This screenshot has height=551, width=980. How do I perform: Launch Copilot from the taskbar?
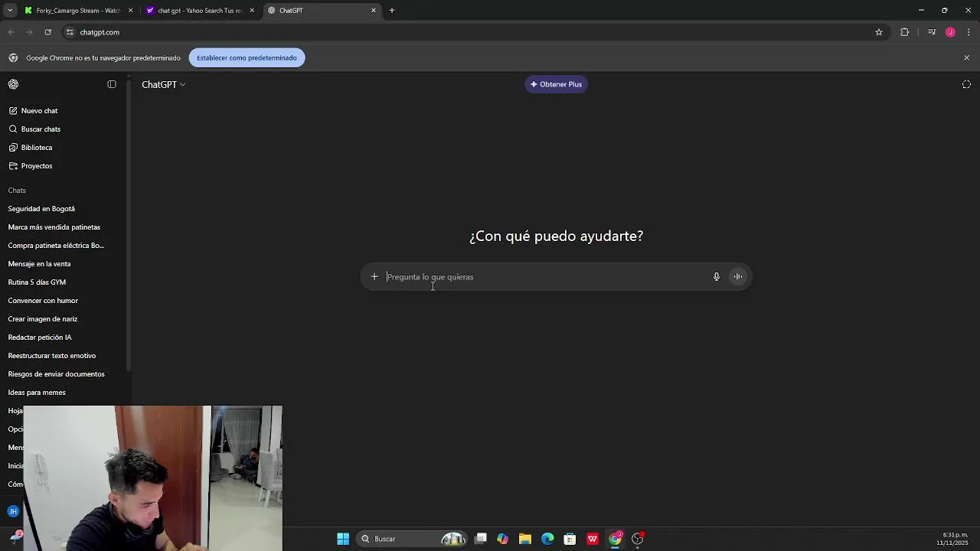coord(502,539)
